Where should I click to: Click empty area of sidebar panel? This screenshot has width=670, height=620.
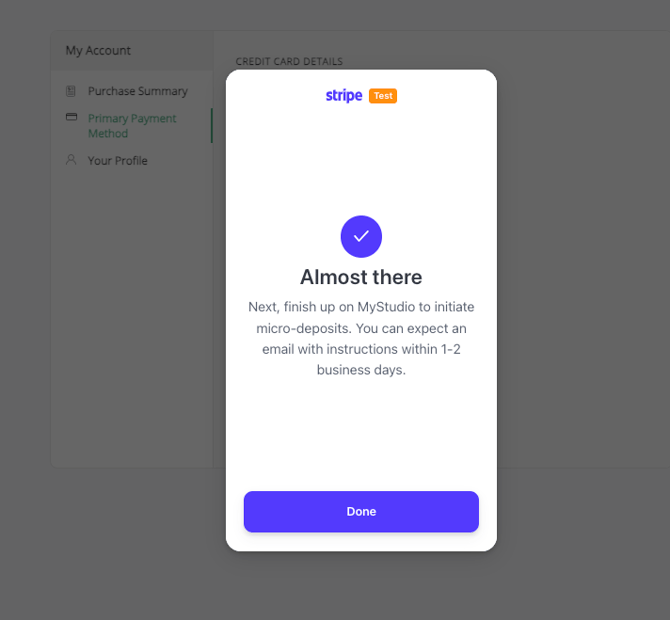132,320
